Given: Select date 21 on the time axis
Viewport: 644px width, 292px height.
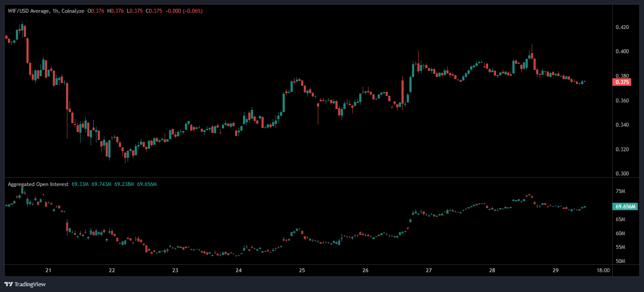Looking at the screenshot, I should click(x=48, y=270).
